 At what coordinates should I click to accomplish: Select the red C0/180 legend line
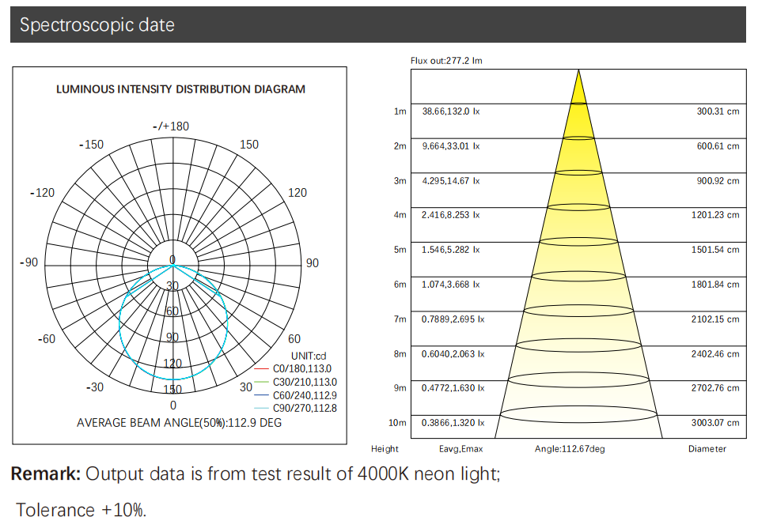[262, 368]
